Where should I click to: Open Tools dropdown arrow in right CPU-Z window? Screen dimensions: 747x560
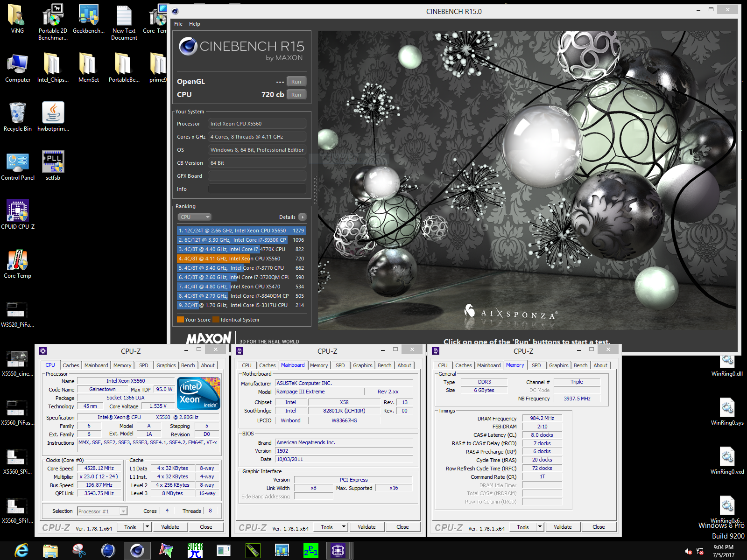click(540, 527)
